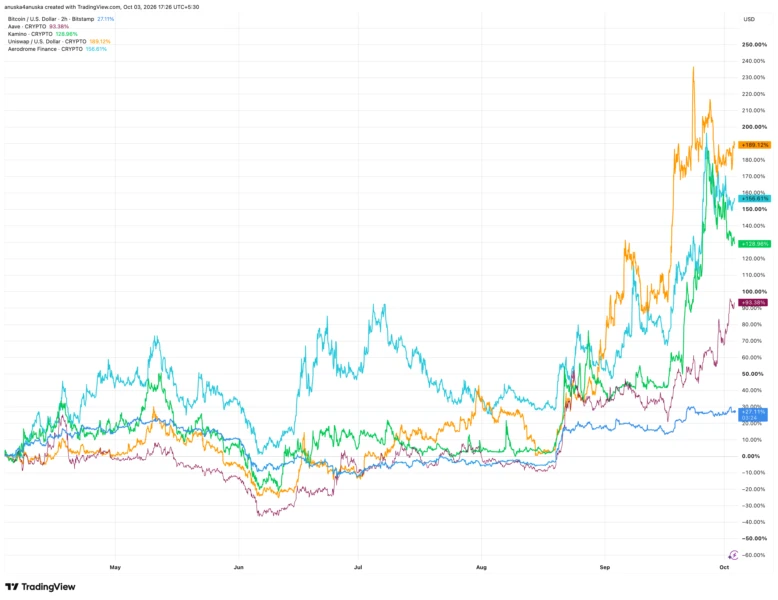
Task: Click the Sep label on the time axis
Action: coord(604,567)
